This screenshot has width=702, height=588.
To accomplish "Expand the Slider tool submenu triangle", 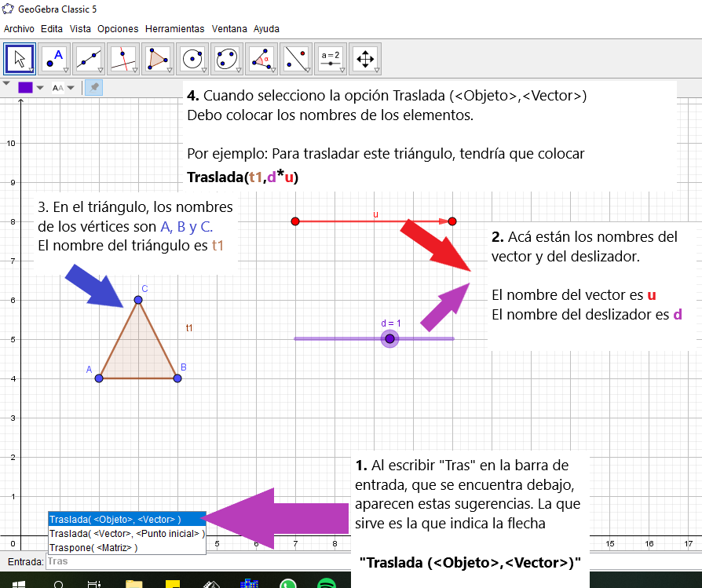I will pyautogui.click(x=342, y=70).
